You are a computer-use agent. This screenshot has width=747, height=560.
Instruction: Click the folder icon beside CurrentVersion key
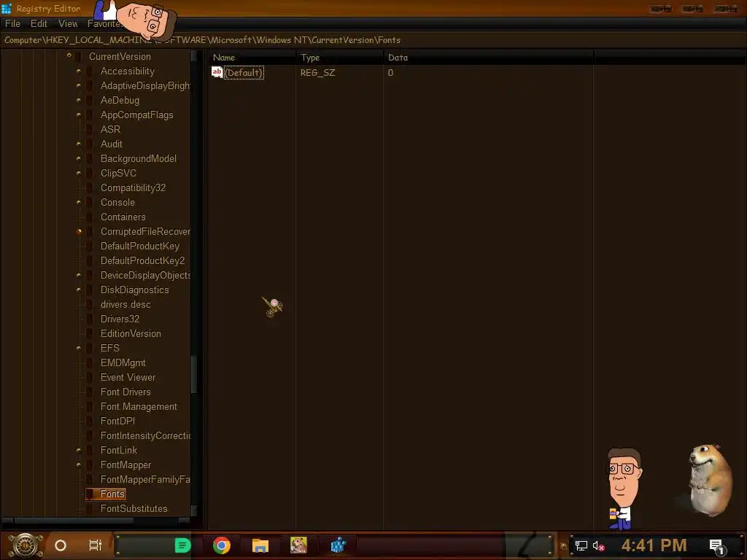(79, 57)
